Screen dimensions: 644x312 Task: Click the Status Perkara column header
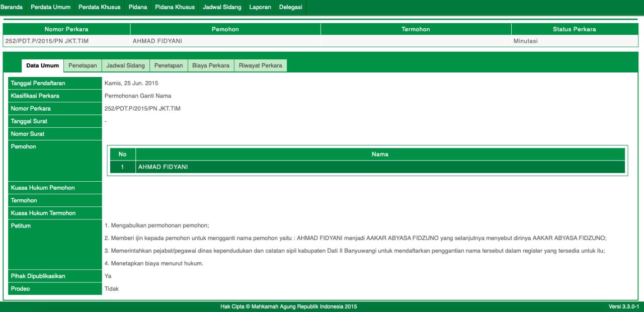(x=575, y=29)
